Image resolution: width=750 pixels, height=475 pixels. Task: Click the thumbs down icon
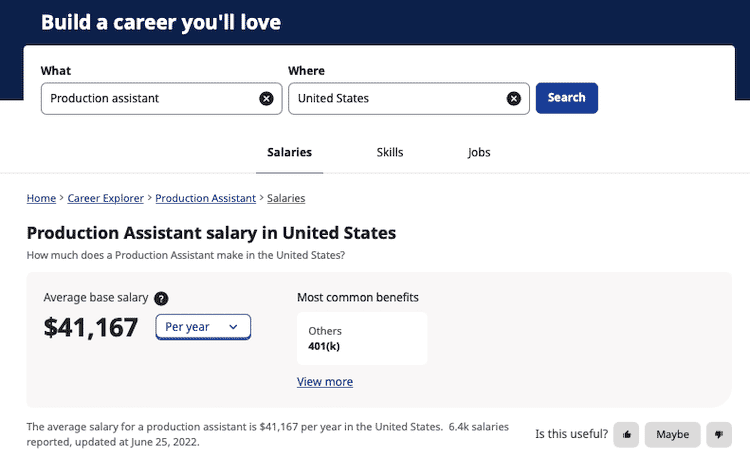point(719,434)
